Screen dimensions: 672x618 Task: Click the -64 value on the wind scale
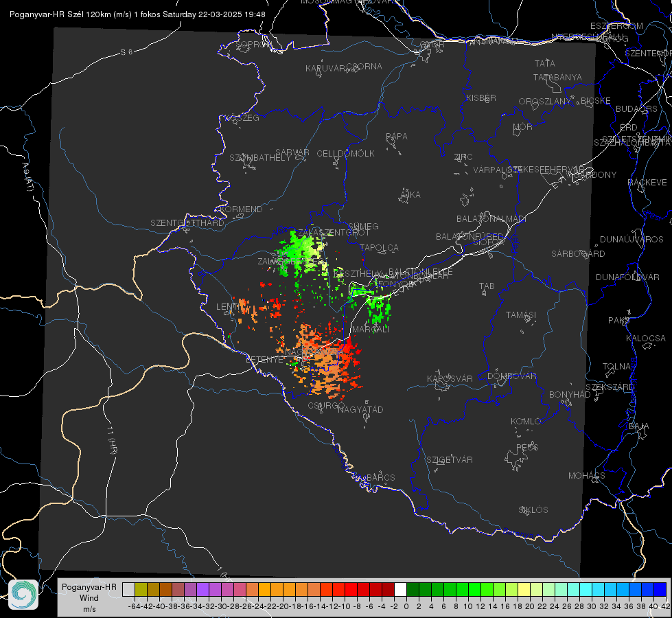[x=135, y=606]
